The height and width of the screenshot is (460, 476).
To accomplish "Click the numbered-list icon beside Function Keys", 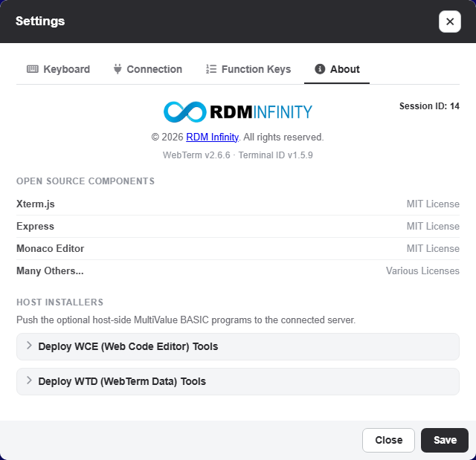I will click(x=211, y=69).
